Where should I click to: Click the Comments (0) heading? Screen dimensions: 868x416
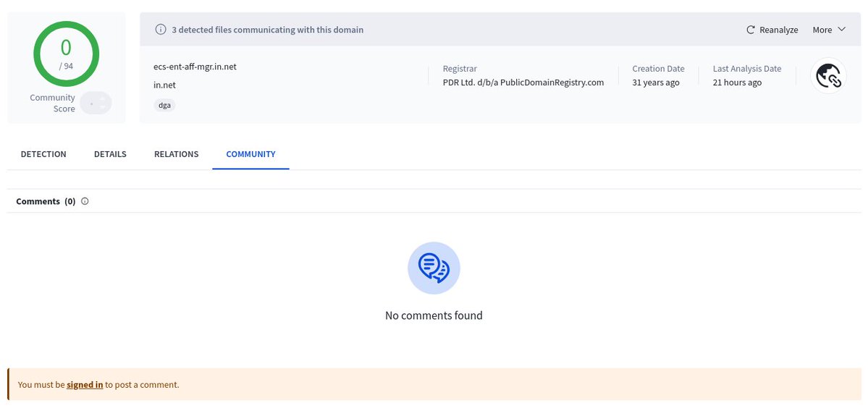(x=46, y=201)
